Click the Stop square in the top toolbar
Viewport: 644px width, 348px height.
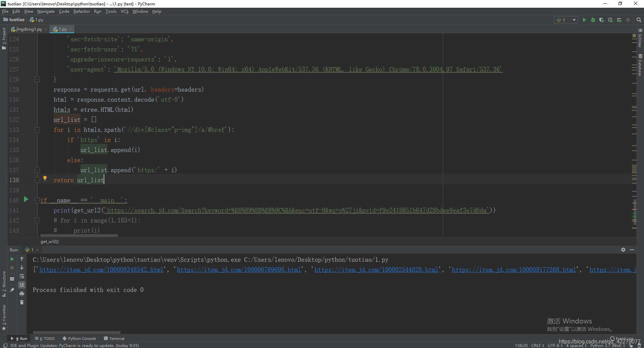click(628, 20)
